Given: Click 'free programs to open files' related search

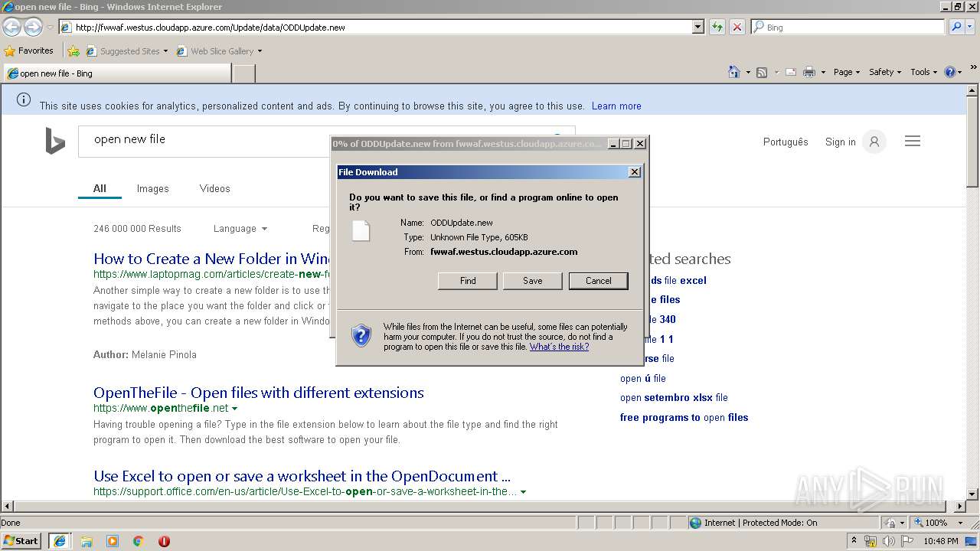Looking at the screenshot, I should click(x=684, y=417).
